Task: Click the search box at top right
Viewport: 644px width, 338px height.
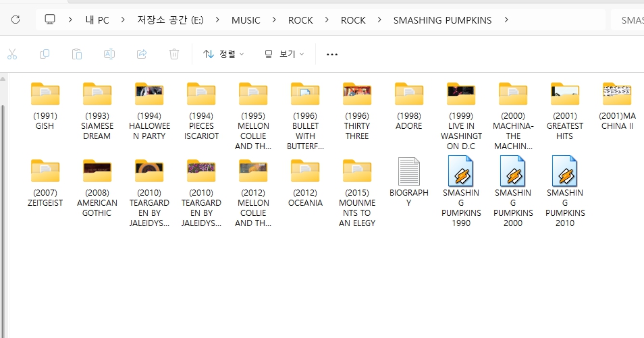Action: coord(630,20)
